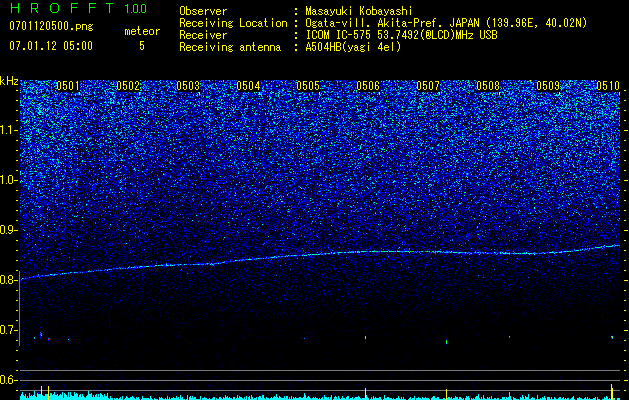Click the 1.0 kHz axis label
Image resolution: width=629 pixels, height=400 pixels.
pyautogui.click(x=9, y=180)
